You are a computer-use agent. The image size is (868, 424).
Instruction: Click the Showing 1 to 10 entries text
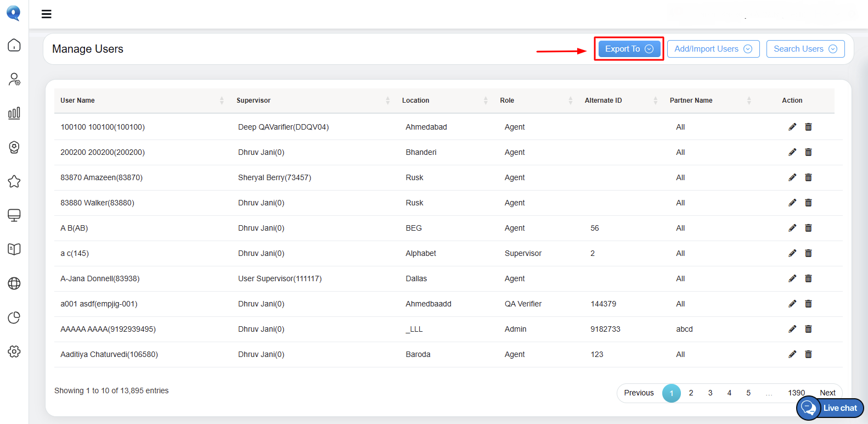point(111,390)
